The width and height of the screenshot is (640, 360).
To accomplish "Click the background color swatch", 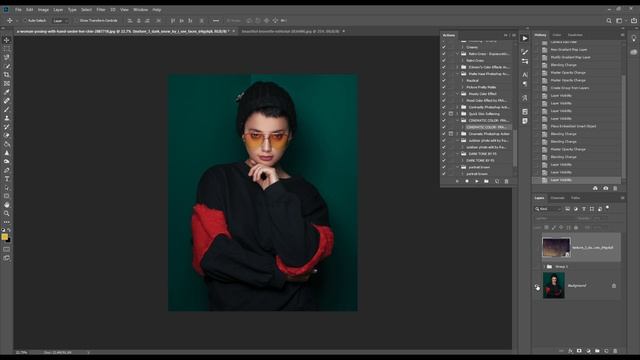I will pyautogui.click(x=9, y=241).
